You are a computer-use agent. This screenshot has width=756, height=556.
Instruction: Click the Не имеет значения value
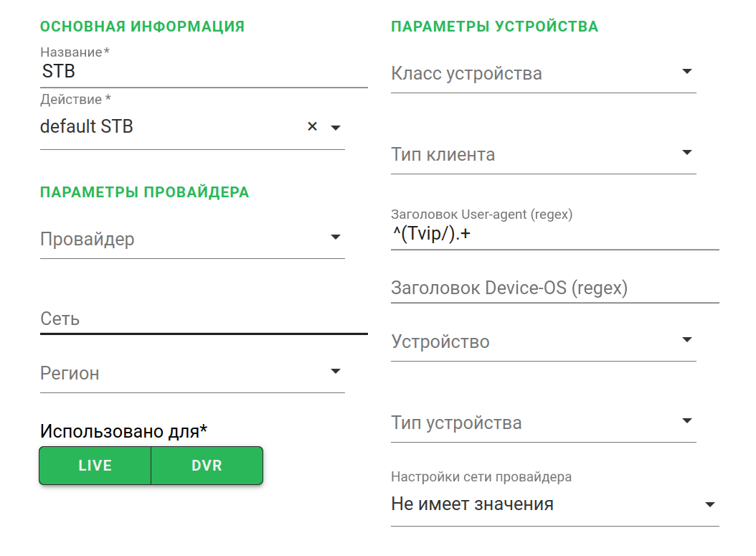(473, 504)
